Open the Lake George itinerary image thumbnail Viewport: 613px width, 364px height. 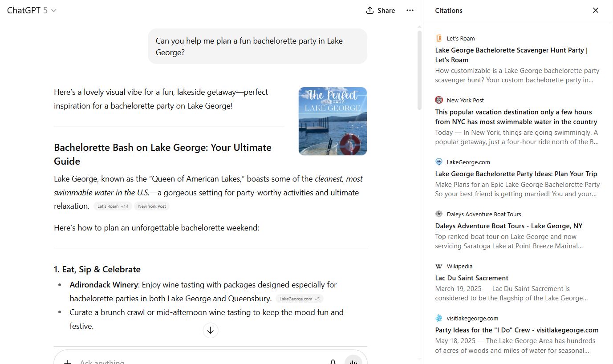click(x=333, y=121)
